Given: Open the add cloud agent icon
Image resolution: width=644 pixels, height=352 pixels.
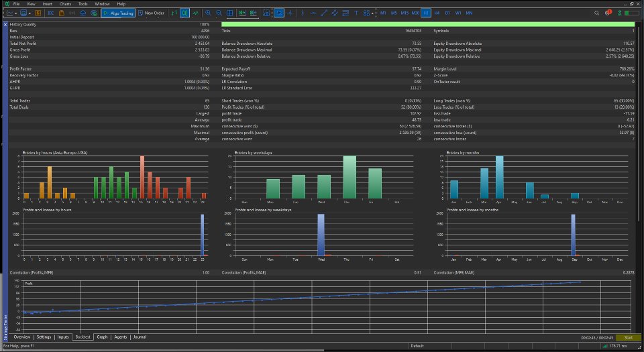Looking at the screenshot, I should click(94, 13).
